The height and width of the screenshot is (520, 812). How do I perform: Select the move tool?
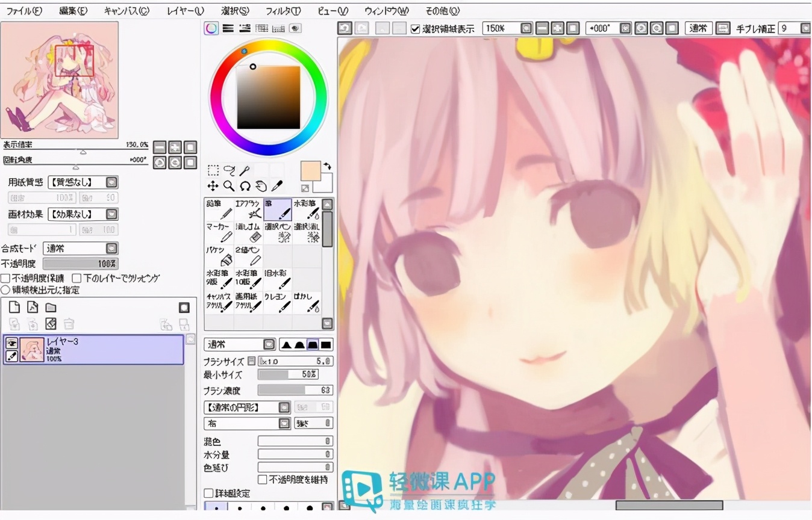pos(213,186)
